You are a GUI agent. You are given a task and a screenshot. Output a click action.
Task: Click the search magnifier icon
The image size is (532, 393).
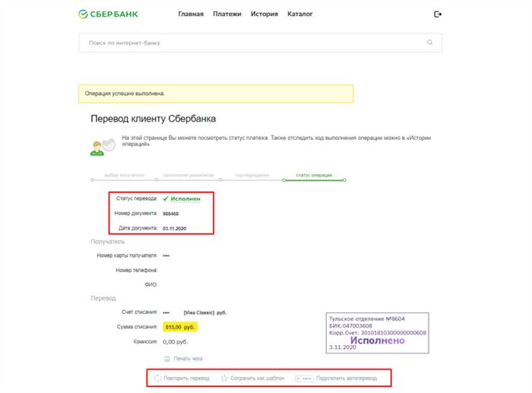(x=429, y=43)
